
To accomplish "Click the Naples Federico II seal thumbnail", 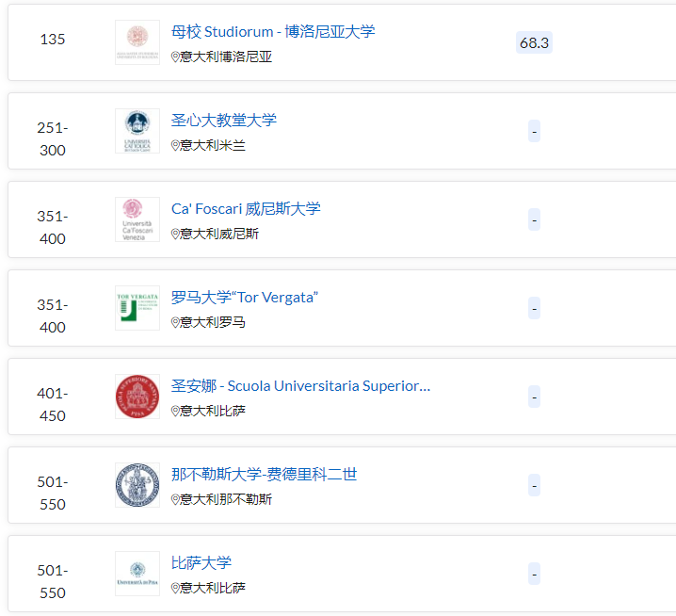I will 137,485.
